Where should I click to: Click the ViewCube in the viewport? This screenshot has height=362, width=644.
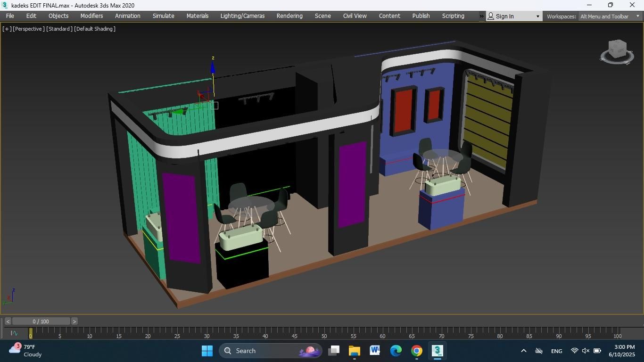click(x=617, y=49)
